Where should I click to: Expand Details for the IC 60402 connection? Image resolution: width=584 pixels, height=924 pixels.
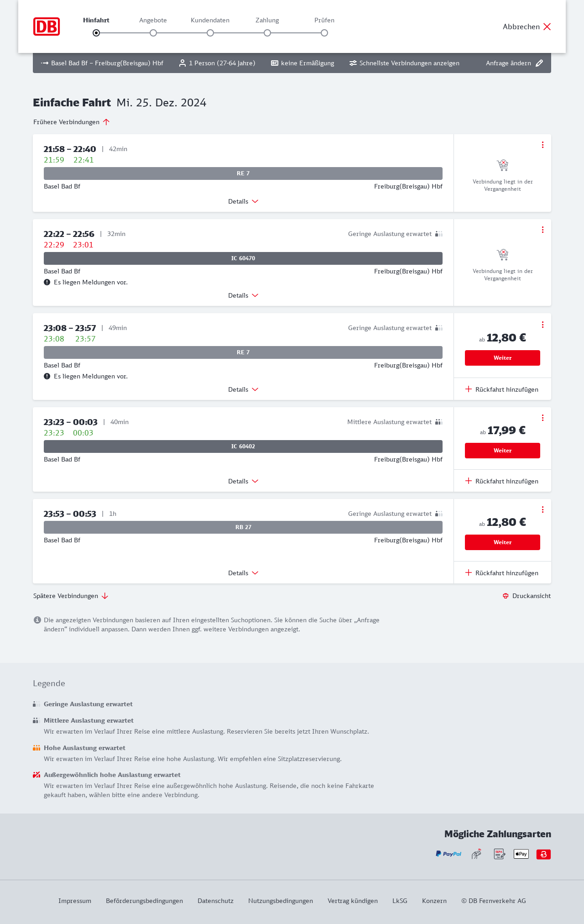(243, 481)
